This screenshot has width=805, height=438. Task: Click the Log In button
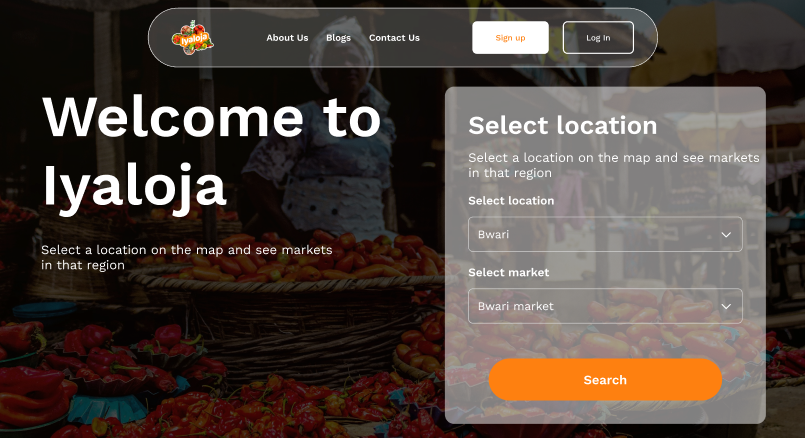(598, 37)
